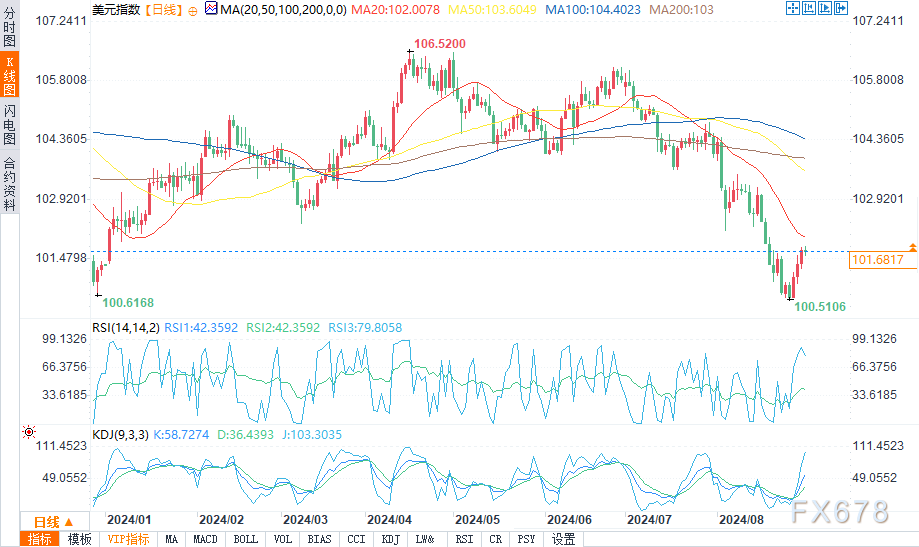Enable the VOL indicator

(284, 539)
